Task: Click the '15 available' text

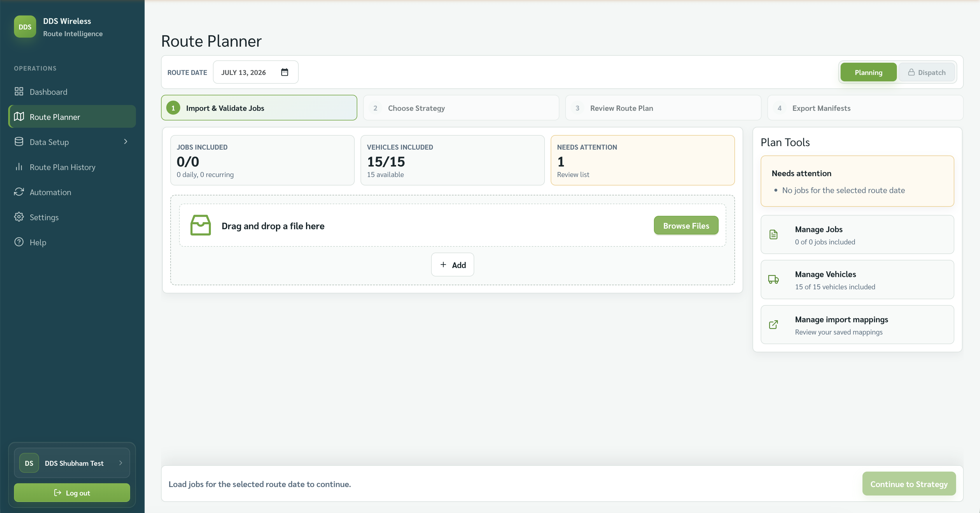Action: (x=385, y=175)
